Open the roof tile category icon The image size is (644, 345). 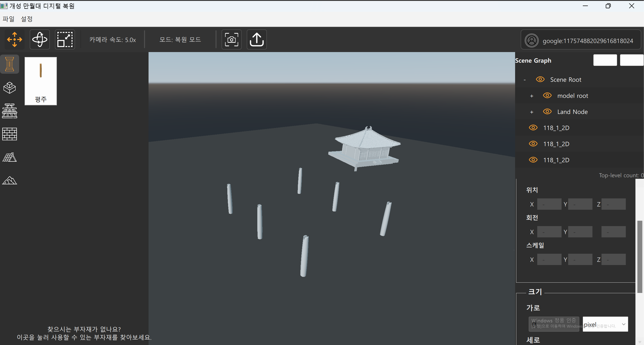pos(10,157)
